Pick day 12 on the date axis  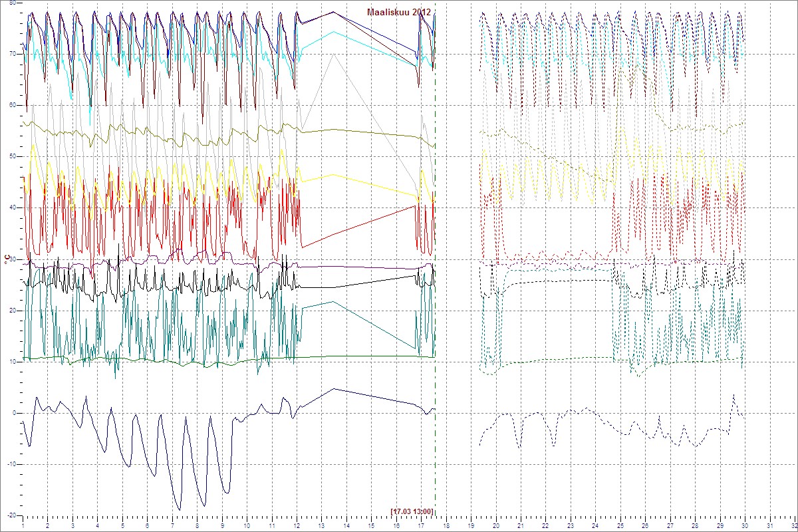297,525
